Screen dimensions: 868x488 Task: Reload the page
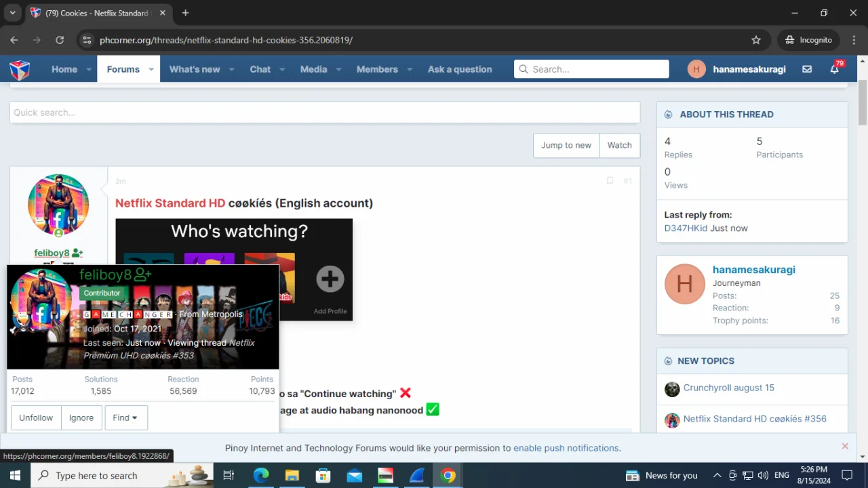coord(60,40)
